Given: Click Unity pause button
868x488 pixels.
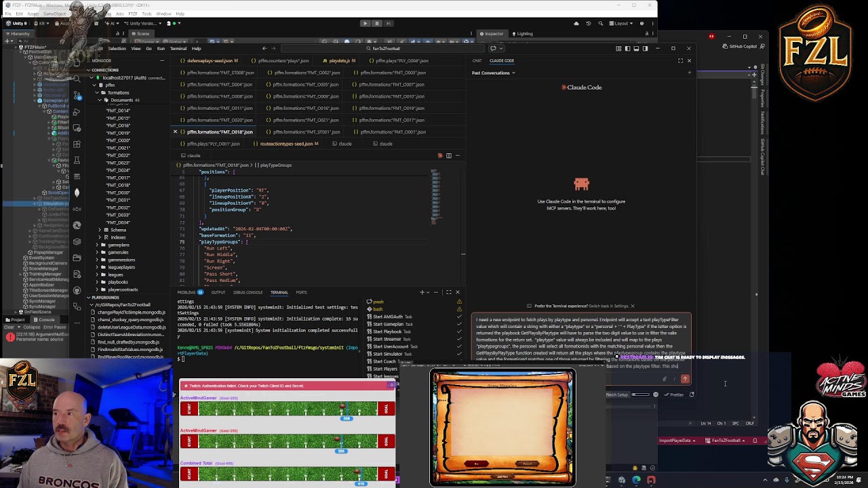Looking at the screenshot, I should click(377, 23).
